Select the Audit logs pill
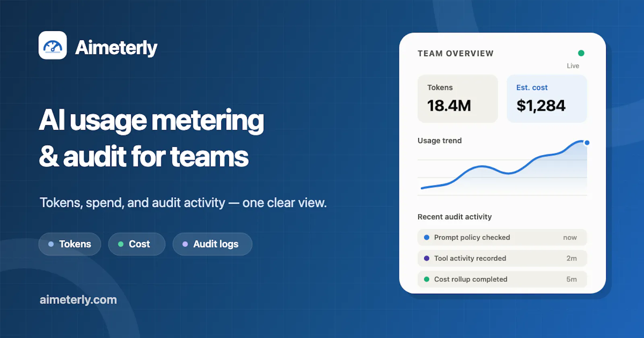The image size is (644, 338). coord(213,244)
